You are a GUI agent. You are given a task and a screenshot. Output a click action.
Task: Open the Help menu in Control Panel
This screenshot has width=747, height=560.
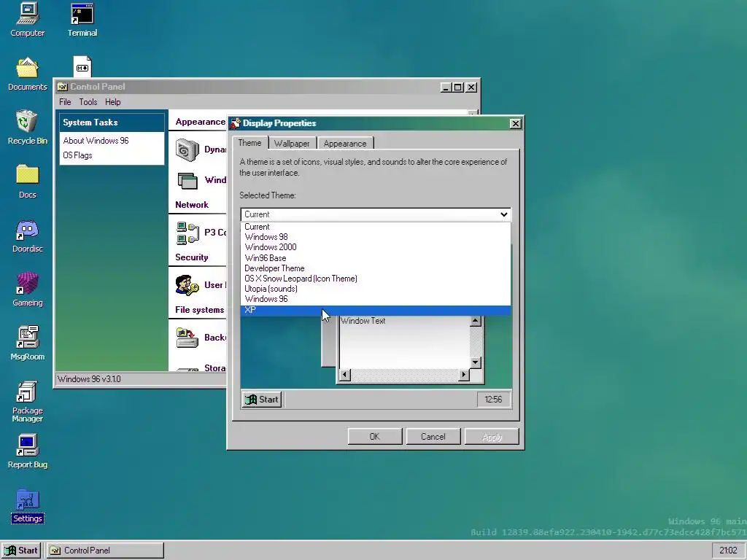coord(113,102)
